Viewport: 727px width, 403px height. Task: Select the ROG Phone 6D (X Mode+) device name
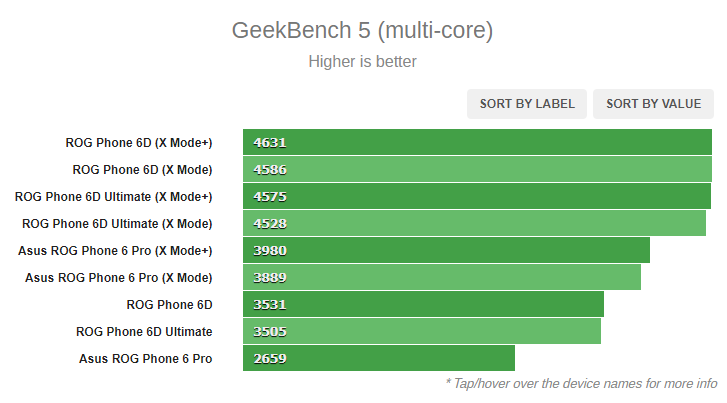coord(139,143)
